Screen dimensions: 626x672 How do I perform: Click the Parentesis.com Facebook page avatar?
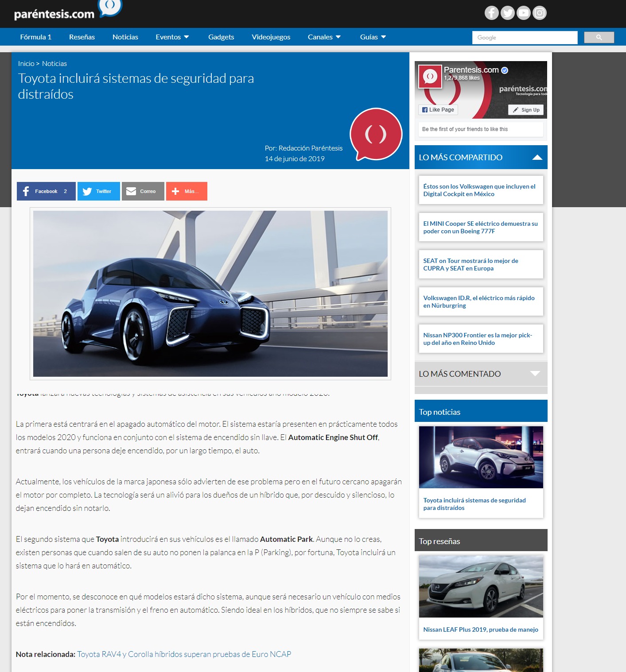pyautogui.click(x=430, y=77)
